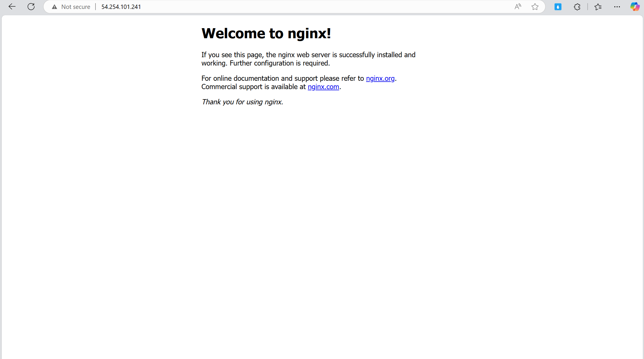Follow the nginx.org documentation link

point(380,78)
